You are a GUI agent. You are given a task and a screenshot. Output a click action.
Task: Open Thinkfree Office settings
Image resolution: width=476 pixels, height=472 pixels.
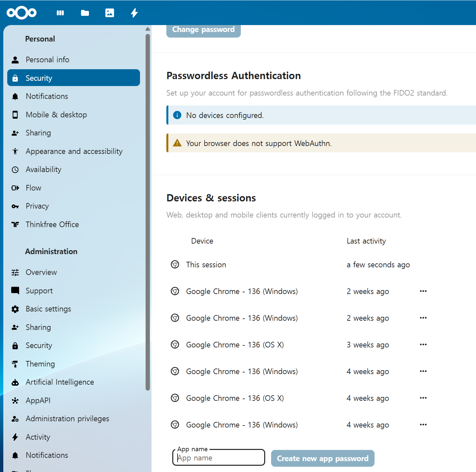point(73,224)
